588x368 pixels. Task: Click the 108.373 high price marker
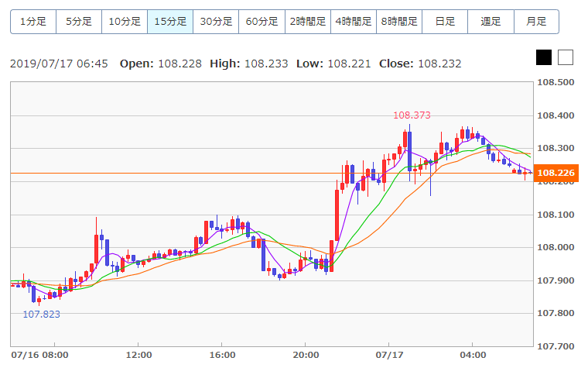(x=412, y=115)
